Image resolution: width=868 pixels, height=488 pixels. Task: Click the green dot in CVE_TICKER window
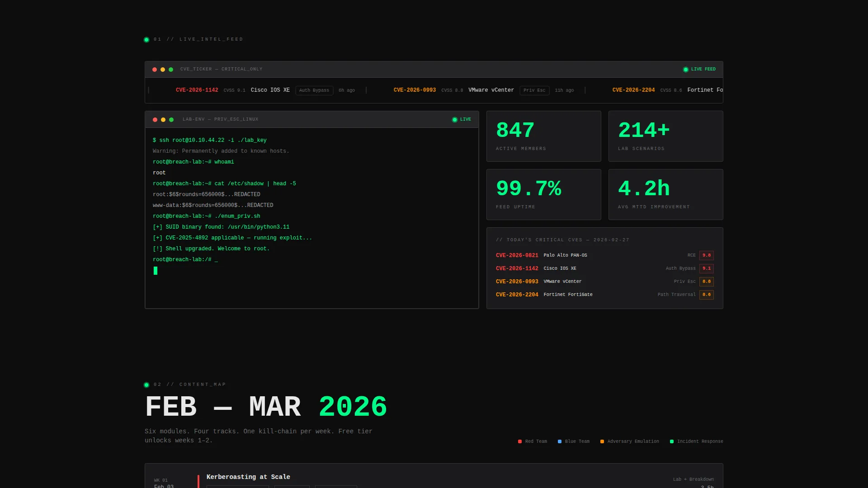point(171,70)
